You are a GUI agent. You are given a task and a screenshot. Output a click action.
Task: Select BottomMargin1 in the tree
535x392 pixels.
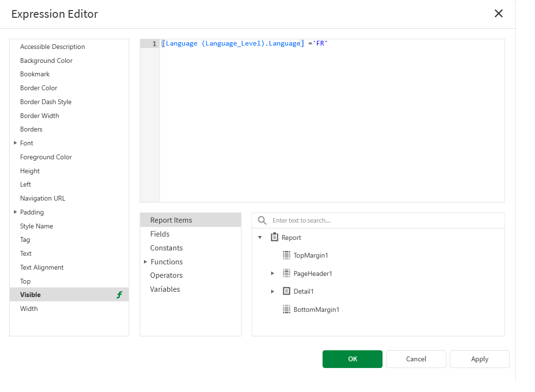pos(317,310)
